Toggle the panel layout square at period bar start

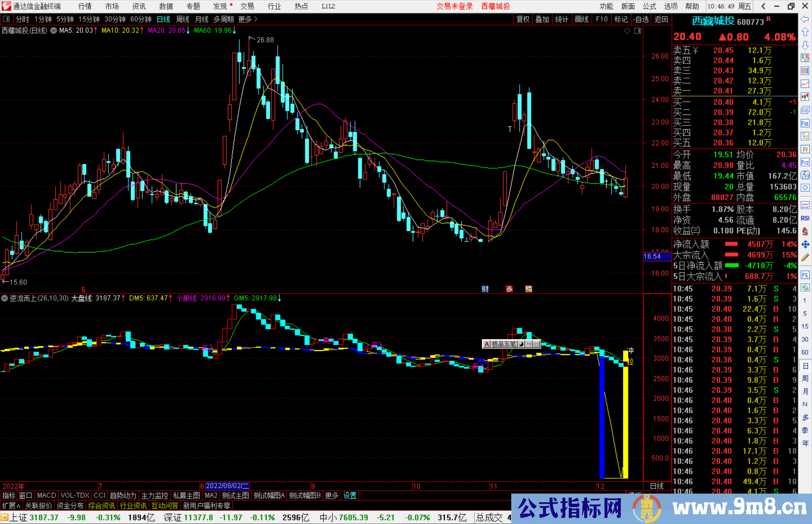tap(6, 19)
